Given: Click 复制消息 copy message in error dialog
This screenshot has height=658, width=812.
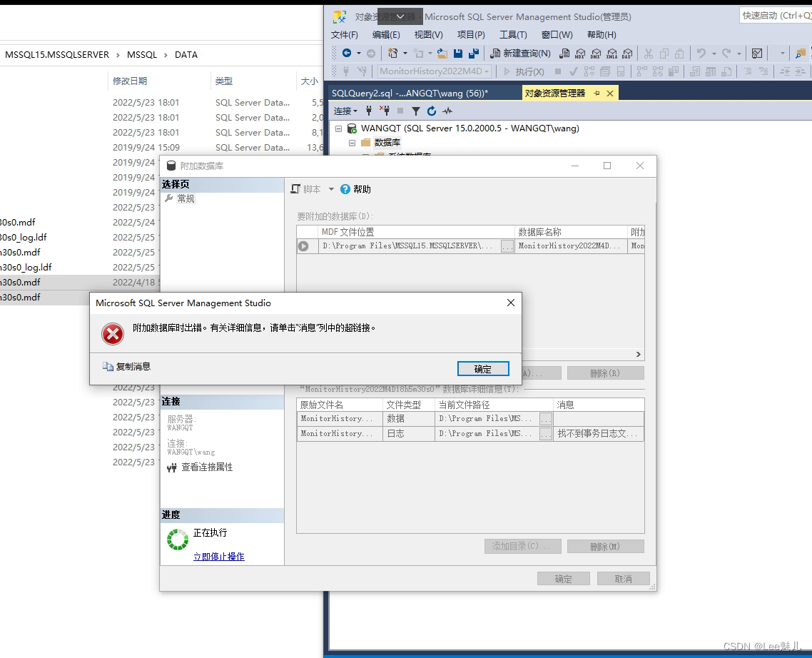Looking at the screenshot, I should point(127,366).
